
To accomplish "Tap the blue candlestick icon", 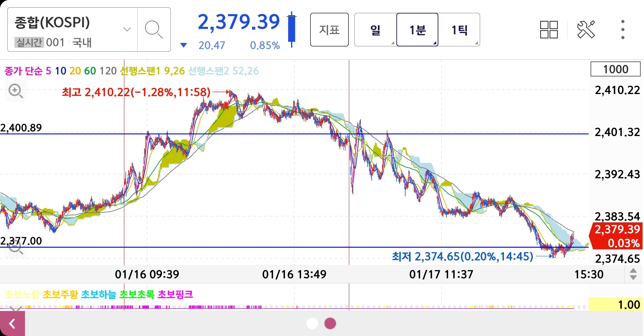I will tap(292, 29).
